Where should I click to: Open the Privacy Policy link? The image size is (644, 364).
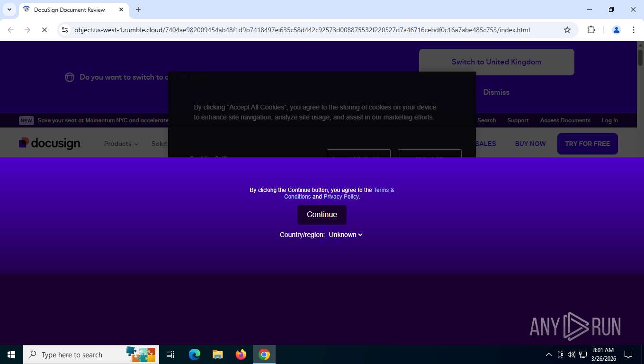[341, 197]
